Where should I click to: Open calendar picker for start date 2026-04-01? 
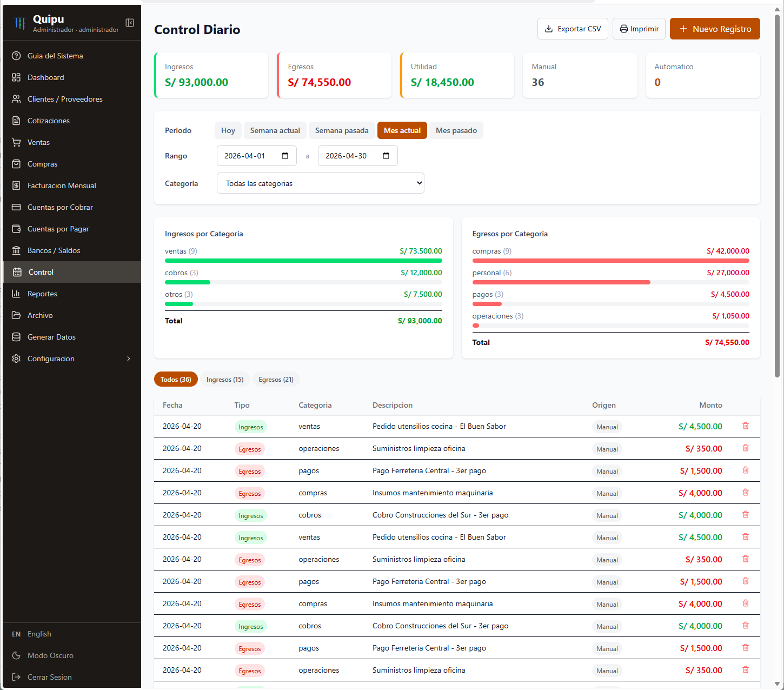tap(285, 156)
